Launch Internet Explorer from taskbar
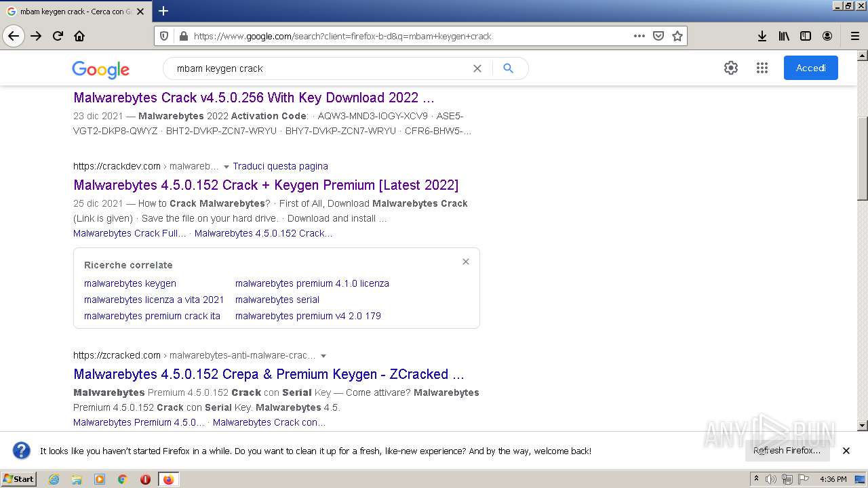Image resolution: width=868 pixels, height=488 pixels. click(x=54, y=479)
